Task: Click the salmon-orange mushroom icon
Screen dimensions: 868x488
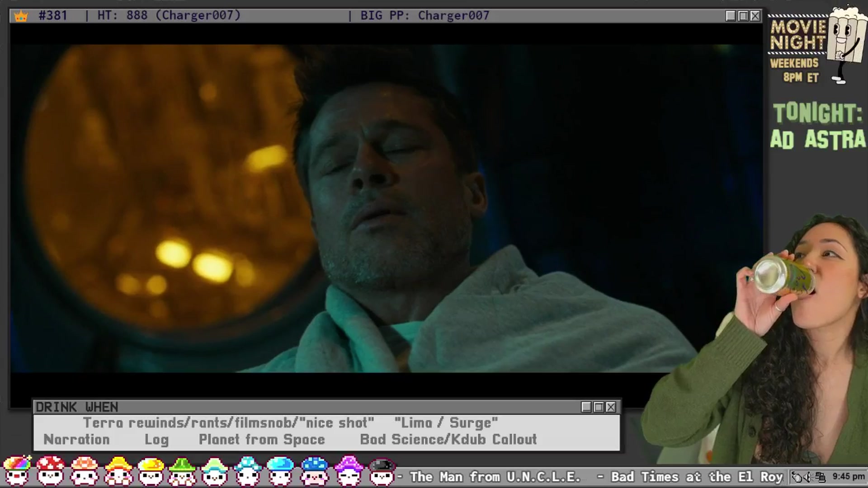Action: 84,471
